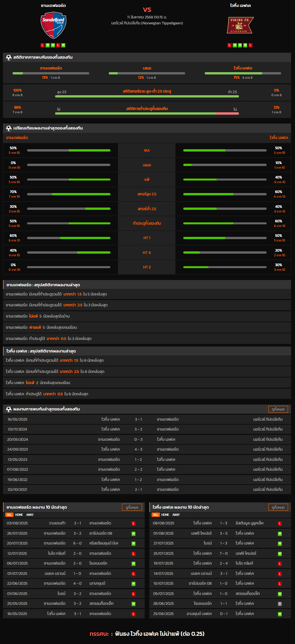Click the HT 2 comparison row label
The width and height of the screenshot is (295, 644).
[x=147, y=267]
